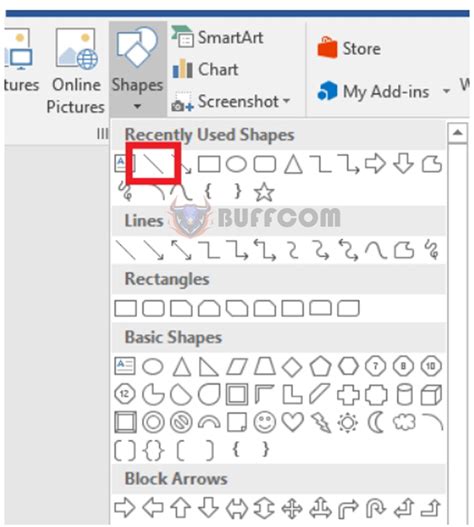Viewport: 474px width, 527px height.
Task: Open the My Add-ins dropdown arrow
Action: tap(446, 91)
